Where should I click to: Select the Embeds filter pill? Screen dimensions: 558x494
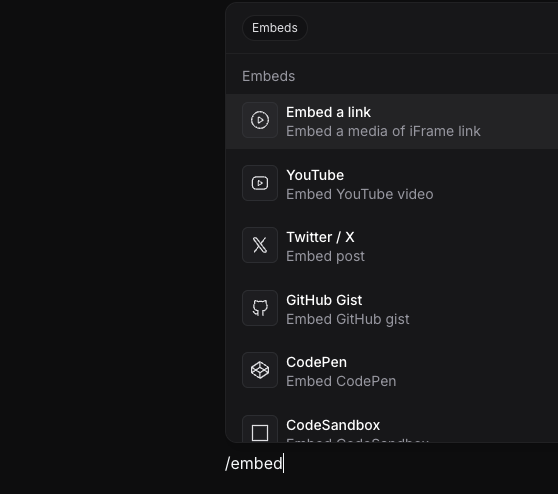(x=275, y=28)
